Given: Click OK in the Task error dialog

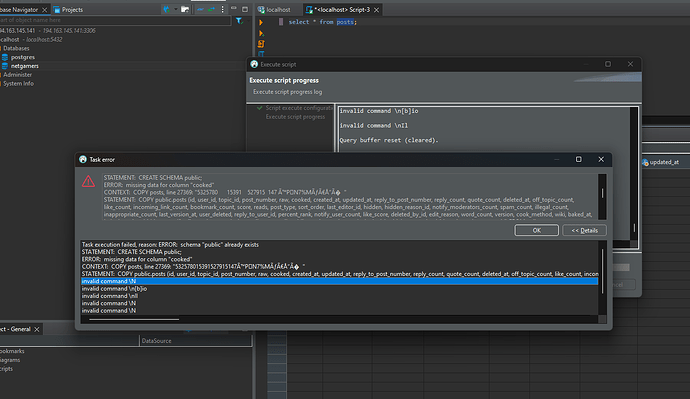Looking at the screenshot, I should [x=536, y=230].
